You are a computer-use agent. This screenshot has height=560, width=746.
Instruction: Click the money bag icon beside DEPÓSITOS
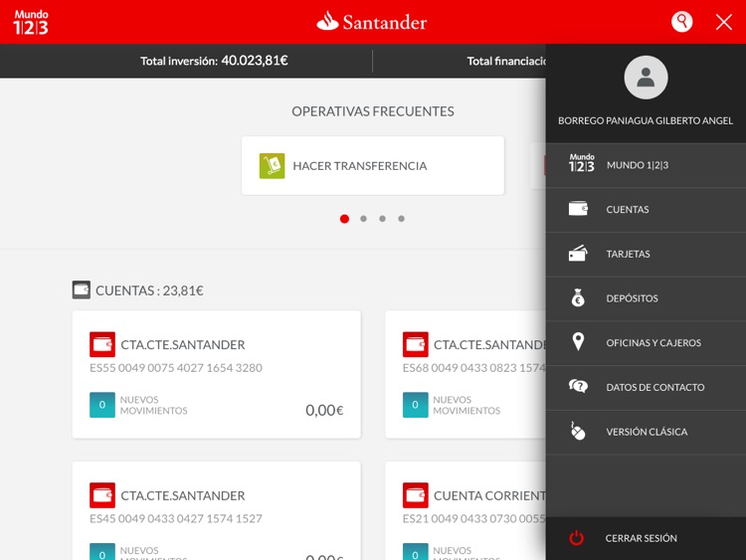(578, 297)
